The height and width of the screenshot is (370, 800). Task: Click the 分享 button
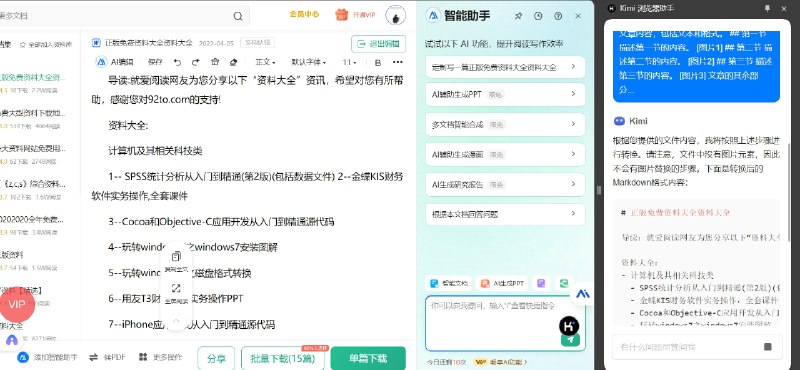click(216, 358)
